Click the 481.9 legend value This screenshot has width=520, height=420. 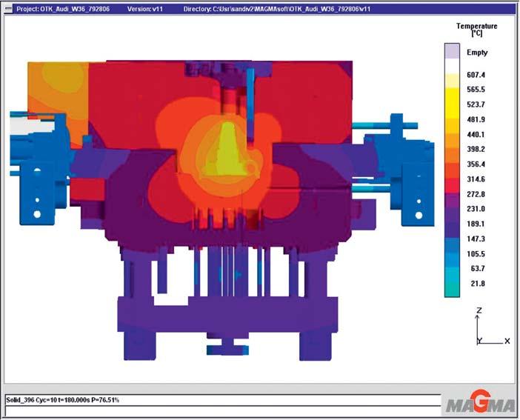pyautogui.click(x=476, y=119)
